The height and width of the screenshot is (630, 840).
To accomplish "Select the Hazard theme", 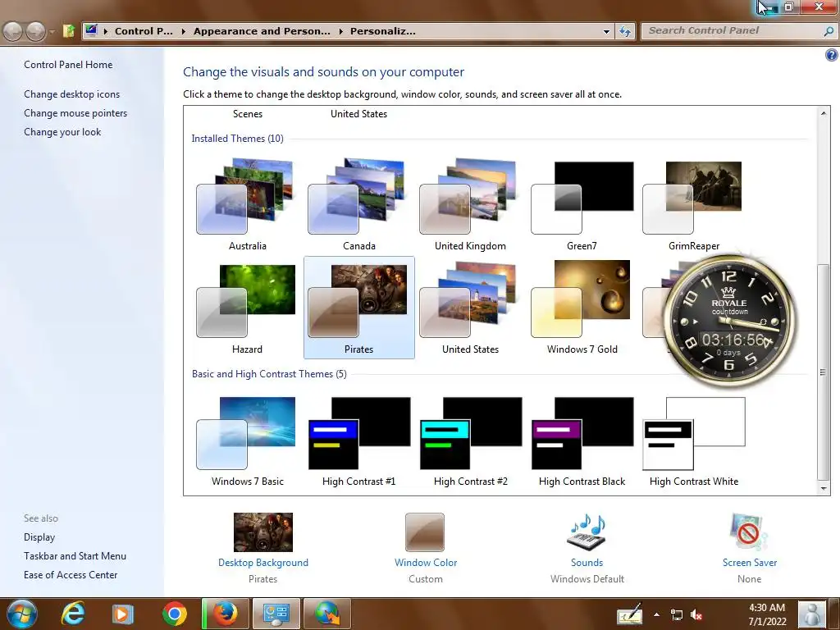I will click(x=247, y=308).
